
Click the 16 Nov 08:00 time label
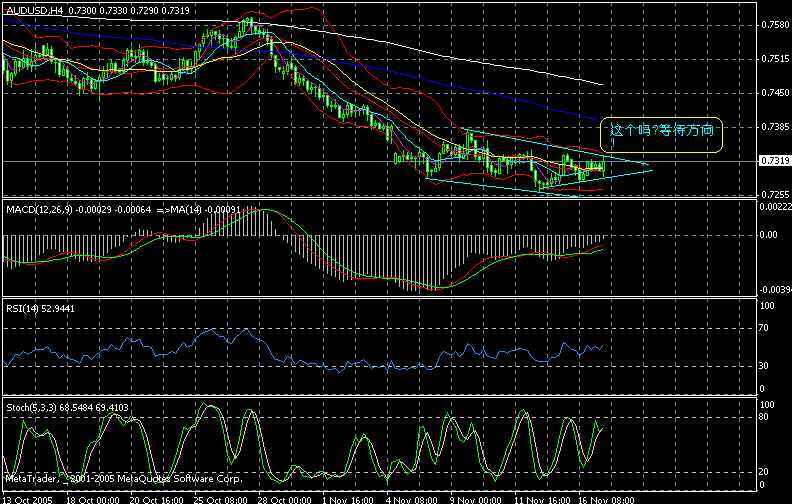coord(607,500)
